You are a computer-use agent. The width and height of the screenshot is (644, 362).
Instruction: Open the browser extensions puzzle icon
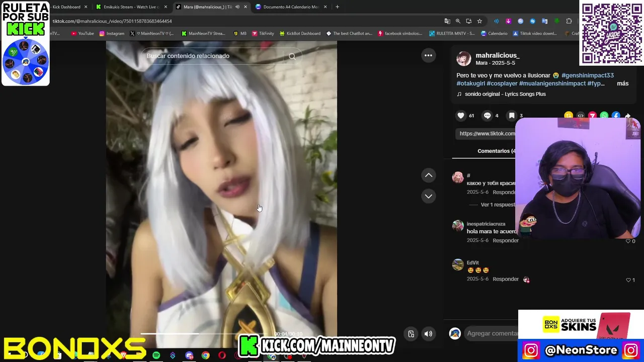pyautogui.click(x=569, y=21)
